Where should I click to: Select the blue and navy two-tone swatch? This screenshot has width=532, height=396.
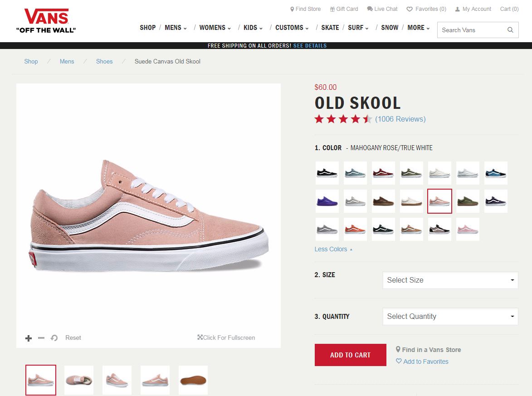[496, 173]
